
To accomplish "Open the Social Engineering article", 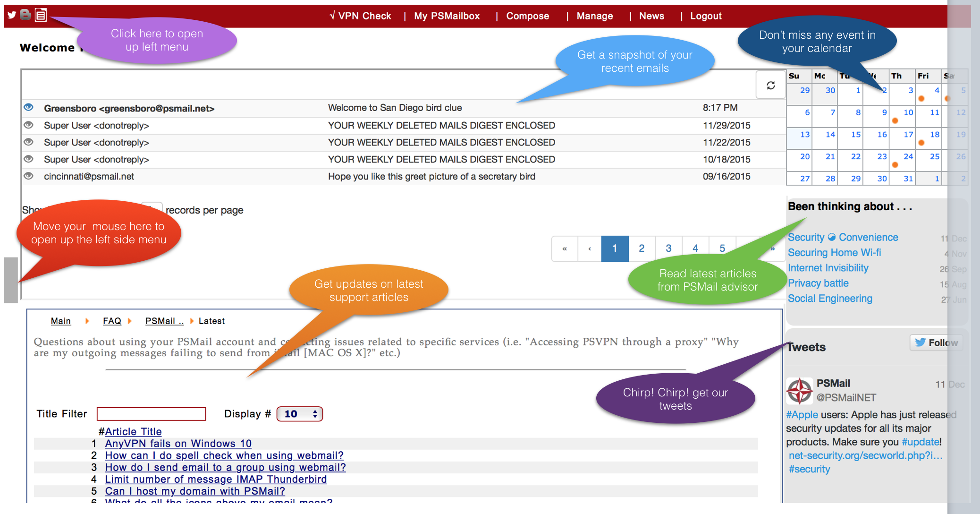I will pos(830,299).
